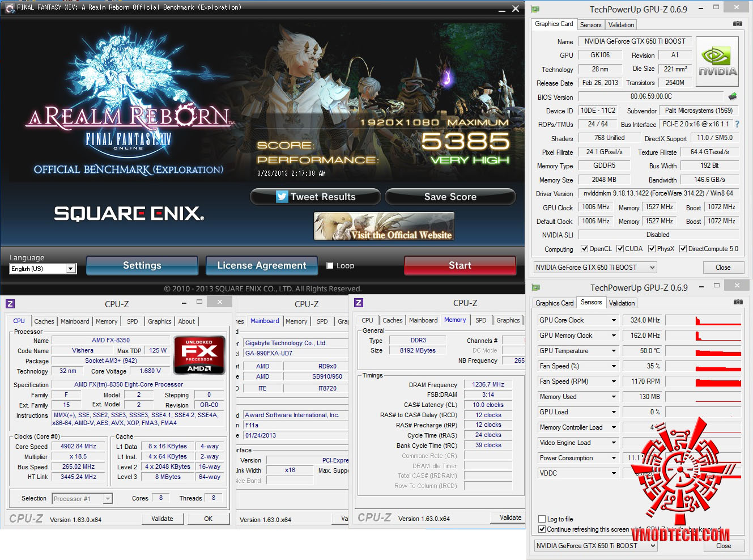Expand the Video Engine Load sensor dropdown
This screenshot has height=560, width=753.
coord(614,443)
